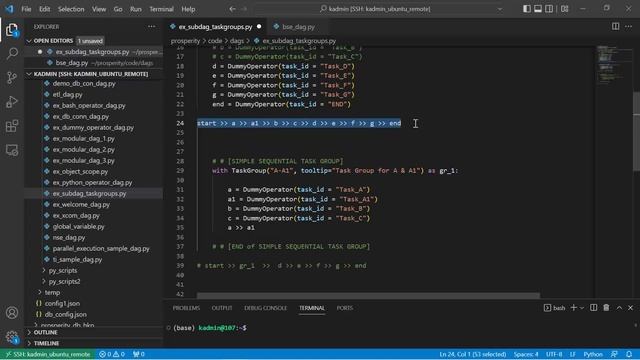This screenshot has width=640, height=360.
Task: Maximize the panel with up chevron
Action: click(x=619, y=308)
